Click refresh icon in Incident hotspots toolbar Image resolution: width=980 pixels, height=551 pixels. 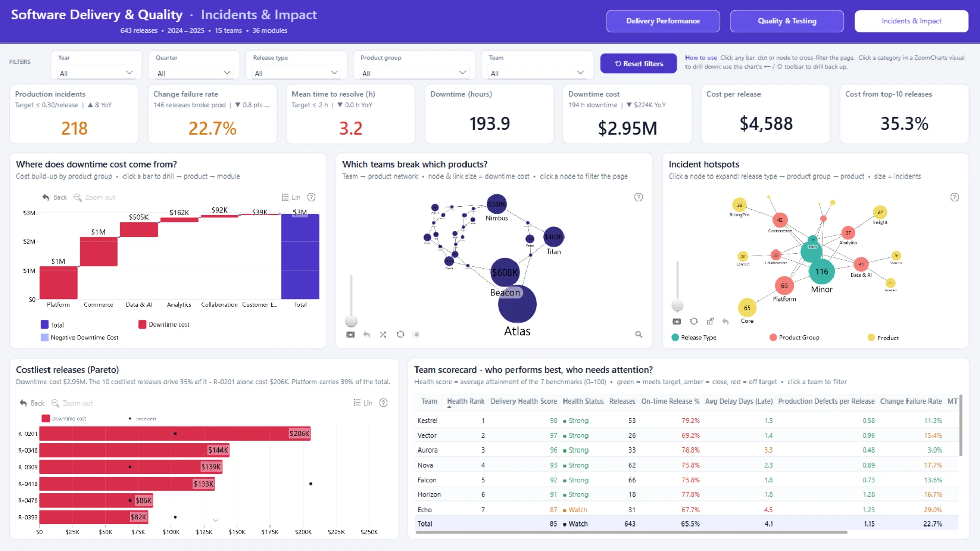(x=694, y=322)
